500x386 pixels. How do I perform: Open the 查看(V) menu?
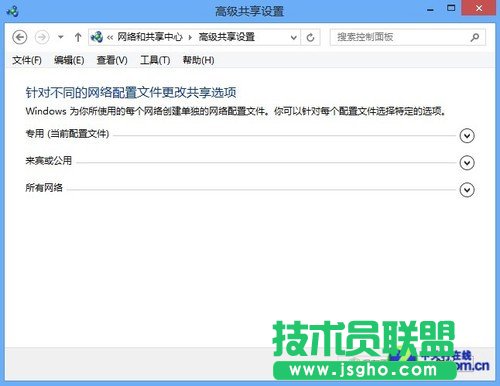pyautogui.click(x=112, y=60)
